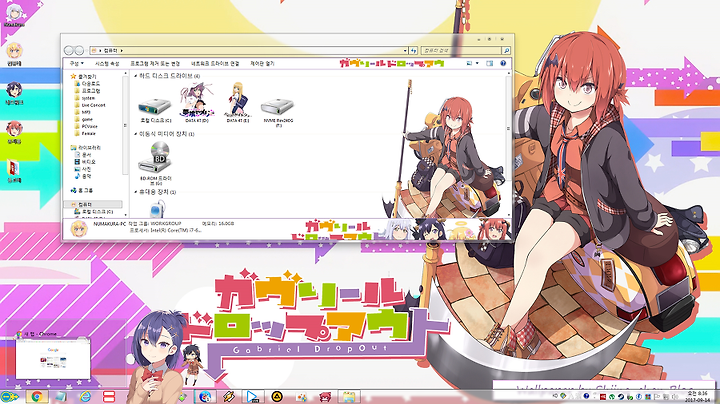Viewport: 720px width, 404px height.
Task: Select 라이브러리 in the navigation pane
Action: (x=85, y=148)
